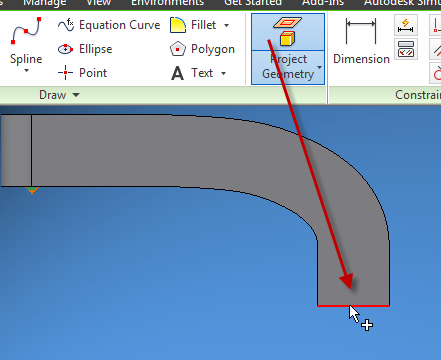Click the Automatic Dimensions and Constraints icon
Screen dimensions: 441x360
406,25
